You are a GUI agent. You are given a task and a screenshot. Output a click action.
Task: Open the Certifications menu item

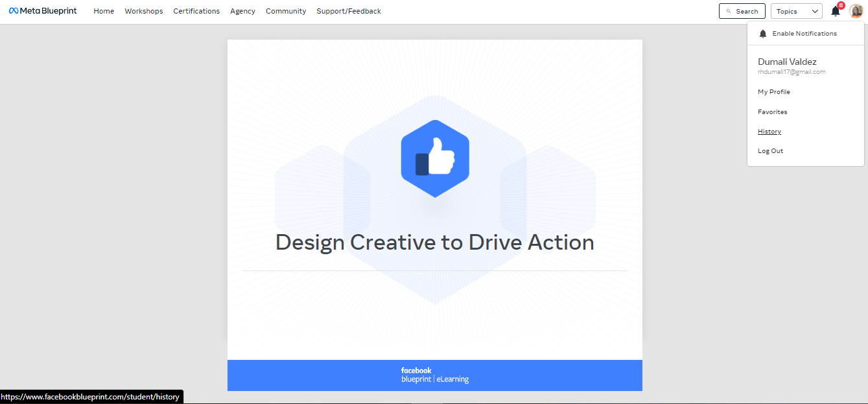(x=196, y=11)
